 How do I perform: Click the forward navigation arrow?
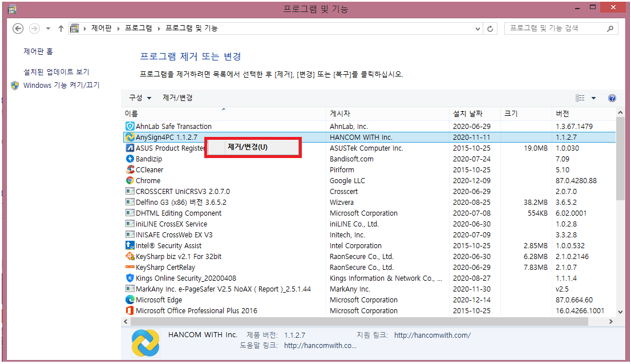tap(35, 29)
